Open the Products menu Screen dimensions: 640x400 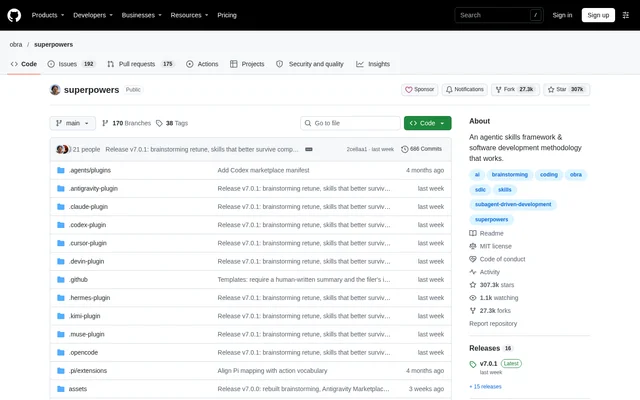point(48,16)
